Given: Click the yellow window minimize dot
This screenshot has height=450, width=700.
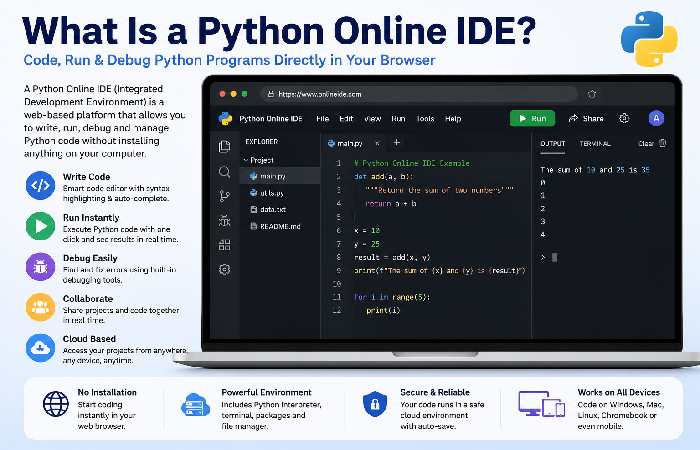Looking at the screenshot, I should click(x=233, y=94).
